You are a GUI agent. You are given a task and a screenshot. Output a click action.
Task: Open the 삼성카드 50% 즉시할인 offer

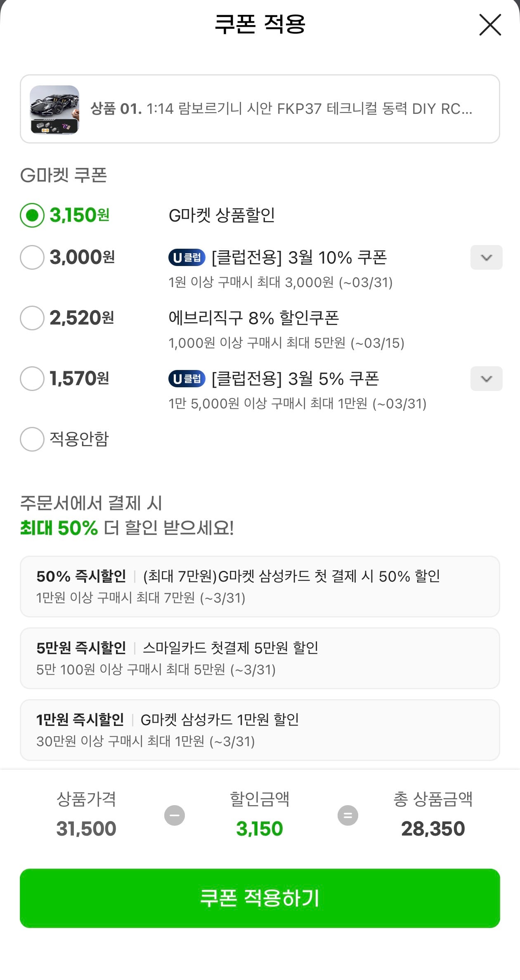(x=260, y=587)
